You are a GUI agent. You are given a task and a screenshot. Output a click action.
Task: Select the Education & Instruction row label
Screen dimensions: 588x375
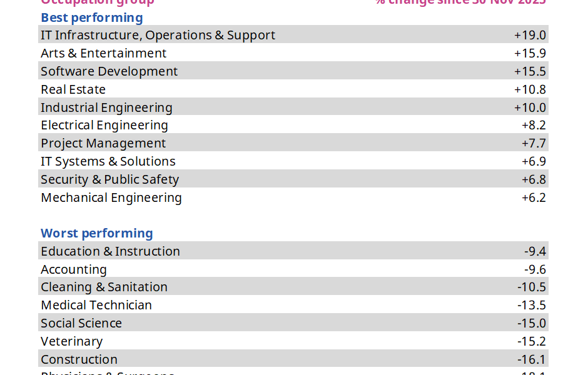pos(110,251)
